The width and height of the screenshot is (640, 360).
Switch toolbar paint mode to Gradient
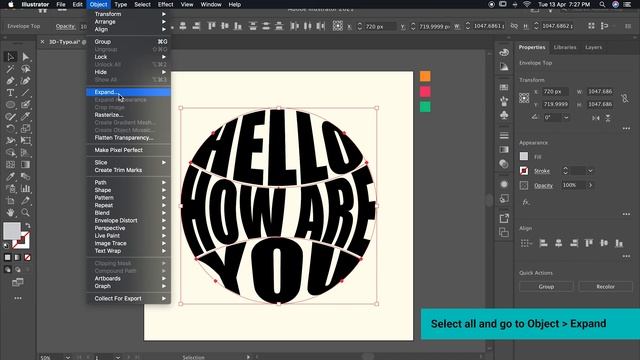click(18, 258)
